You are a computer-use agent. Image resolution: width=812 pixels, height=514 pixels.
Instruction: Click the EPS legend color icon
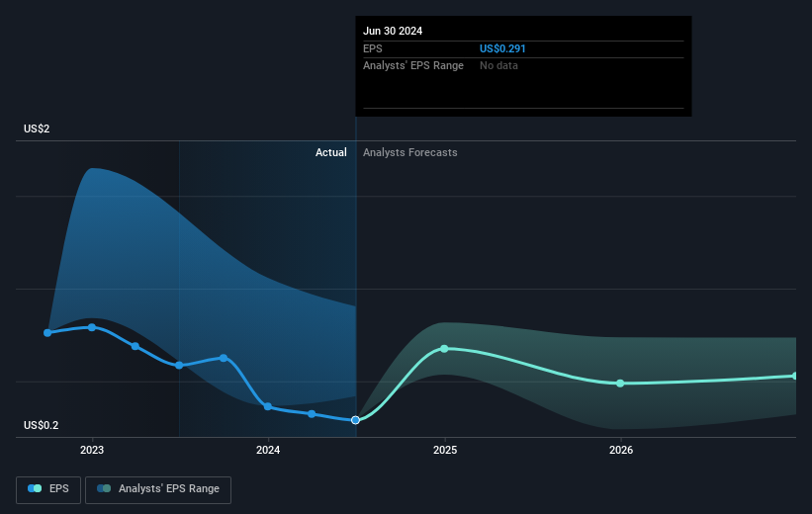[35, 488]
